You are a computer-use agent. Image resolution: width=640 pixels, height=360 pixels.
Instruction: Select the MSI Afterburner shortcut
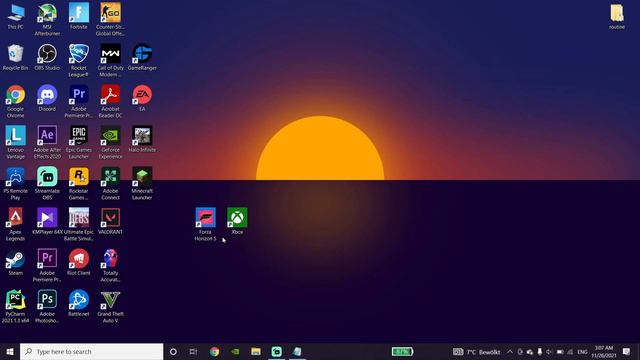coord(47,19)
